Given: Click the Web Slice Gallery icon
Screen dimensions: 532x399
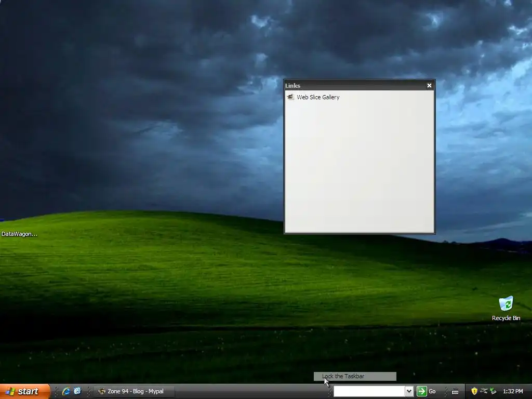Looking at the screenshot, I should [290, 97].
